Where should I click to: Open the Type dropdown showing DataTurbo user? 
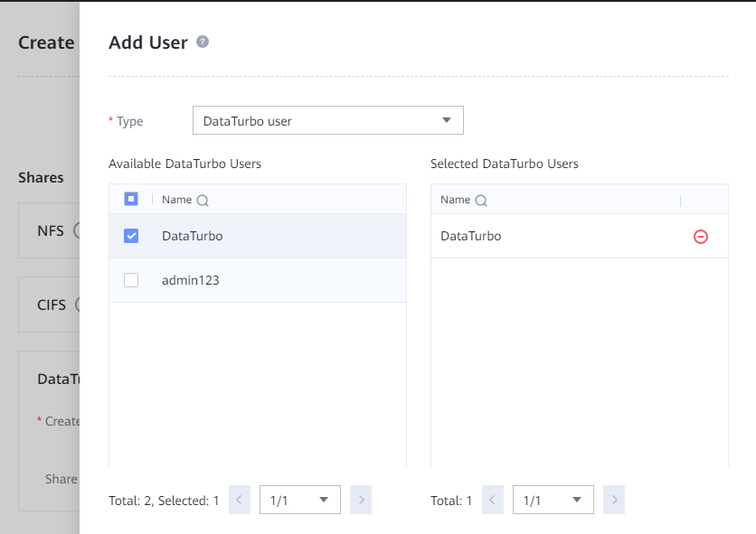pos(327,120)
